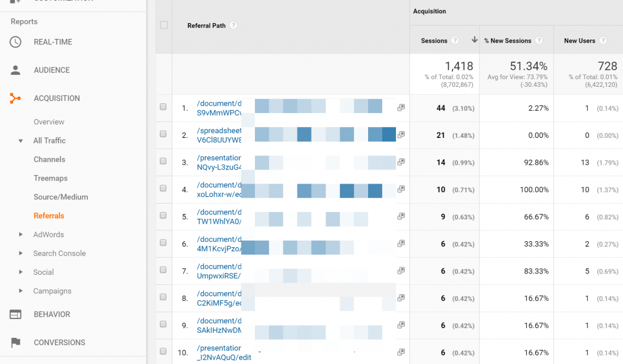Screen dimensions: 623x364
Task: Open presentation referral link in row 3
Action: 219,162
